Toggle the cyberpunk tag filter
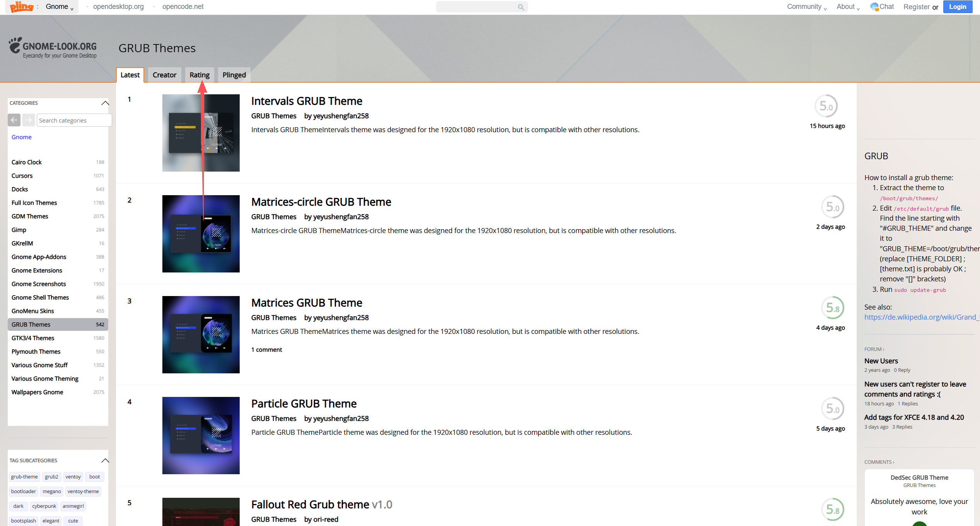 44,506
